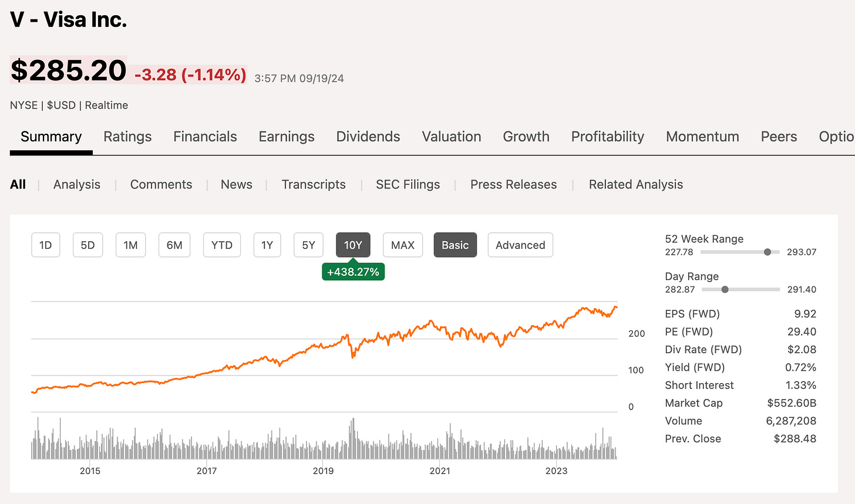Open the Summary tab
Viewport: 855px width, 504px height.
(x=51, y=137)
